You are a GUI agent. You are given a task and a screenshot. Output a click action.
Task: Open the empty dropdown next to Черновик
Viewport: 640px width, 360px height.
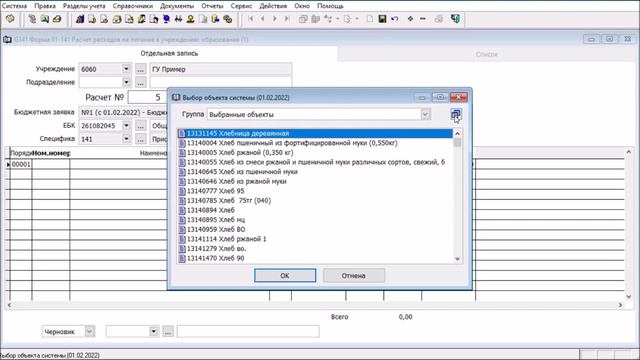[x=154, y=331]
